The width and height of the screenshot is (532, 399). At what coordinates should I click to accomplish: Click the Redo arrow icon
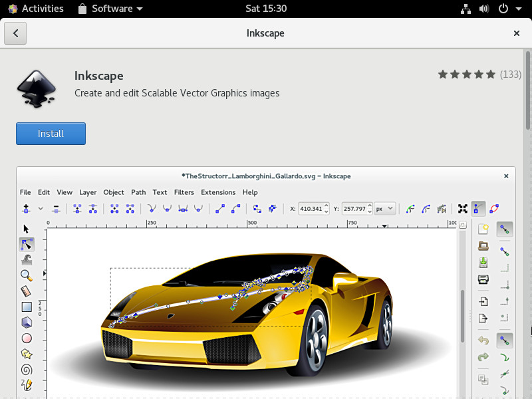pyautogui.click(x=483, y=356)
